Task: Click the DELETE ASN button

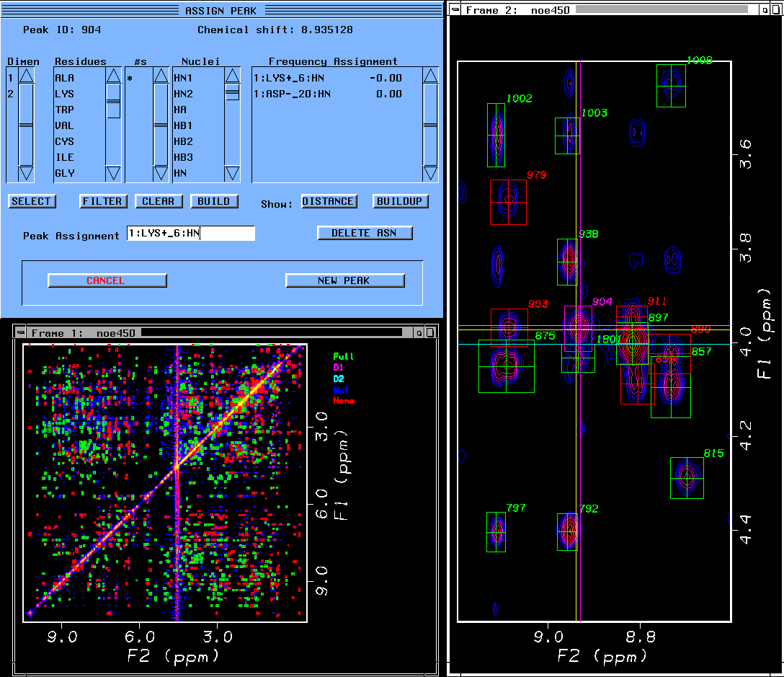Action: tap(365, 233)
